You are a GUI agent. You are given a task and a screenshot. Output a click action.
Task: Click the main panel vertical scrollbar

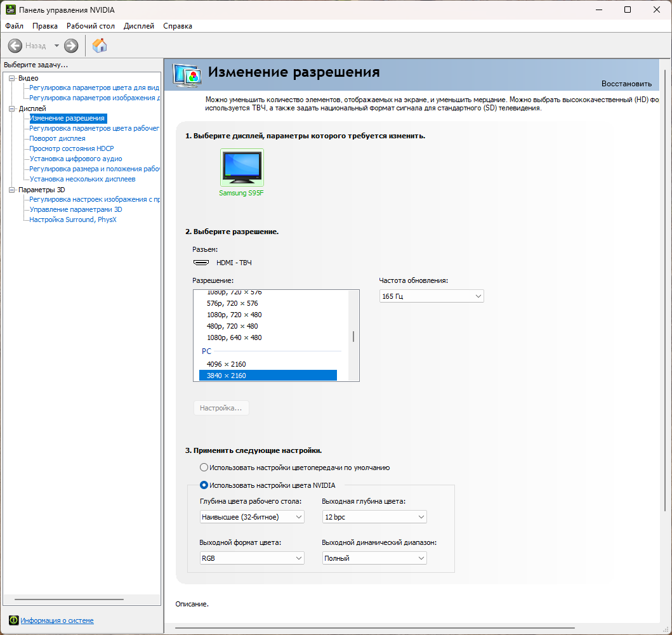point(665,290)
